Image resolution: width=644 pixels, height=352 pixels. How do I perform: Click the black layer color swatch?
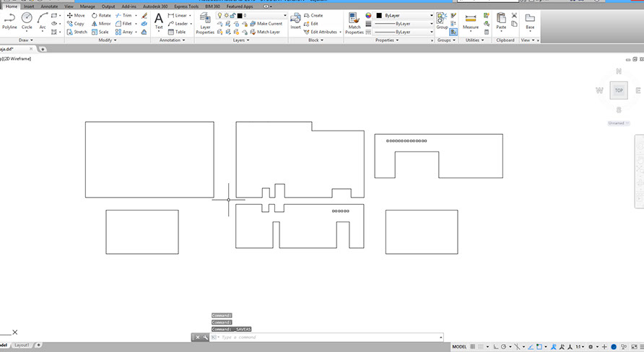[x=240, y=16]
